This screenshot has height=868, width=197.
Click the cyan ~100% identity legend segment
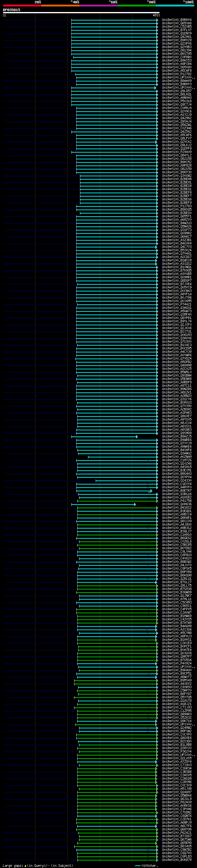[x=175, y=6]
